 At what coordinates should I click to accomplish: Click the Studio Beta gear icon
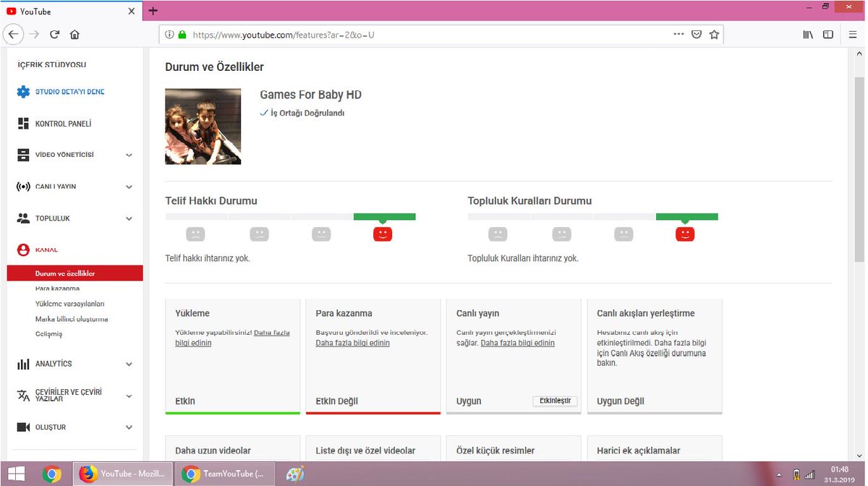coord(23,92)
